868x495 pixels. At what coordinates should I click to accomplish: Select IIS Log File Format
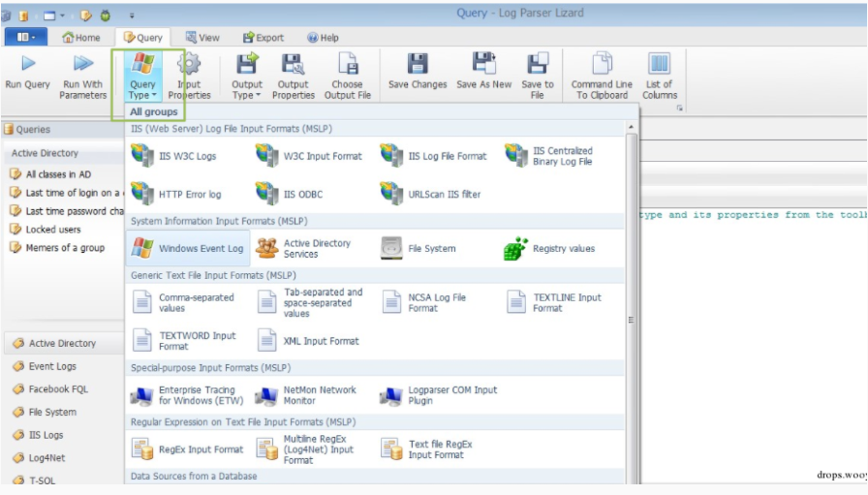click(x=436, y=156)
